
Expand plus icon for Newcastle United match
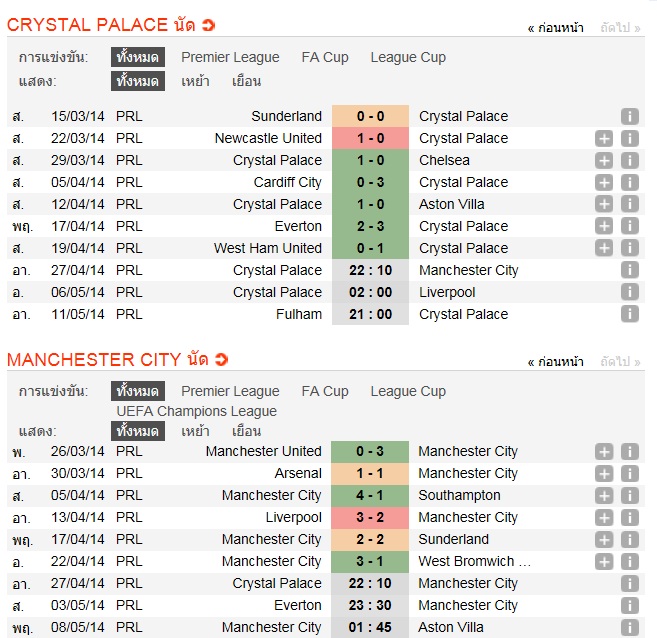tap(604, 138)
